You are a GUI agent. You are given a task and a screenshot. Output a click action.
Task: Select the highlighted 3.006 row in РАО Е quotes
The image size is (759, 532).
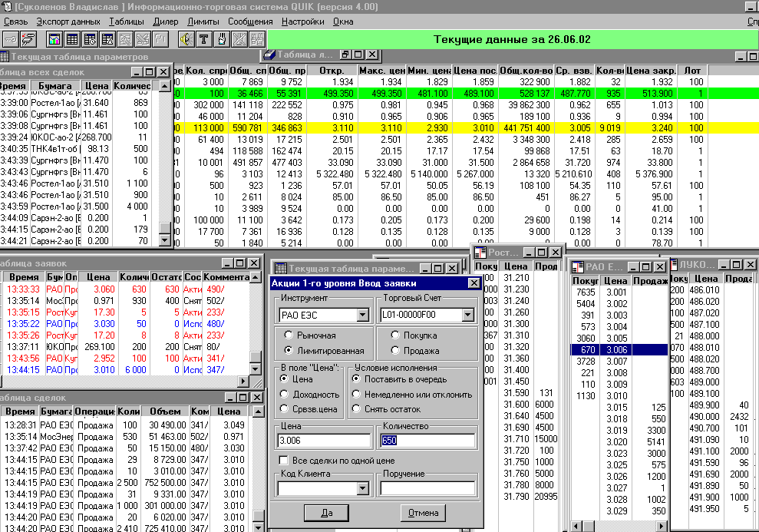619,349
